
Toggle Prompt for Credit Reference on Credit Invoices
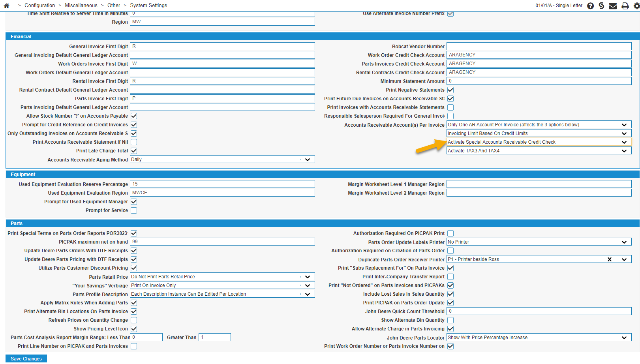[134, 125]
